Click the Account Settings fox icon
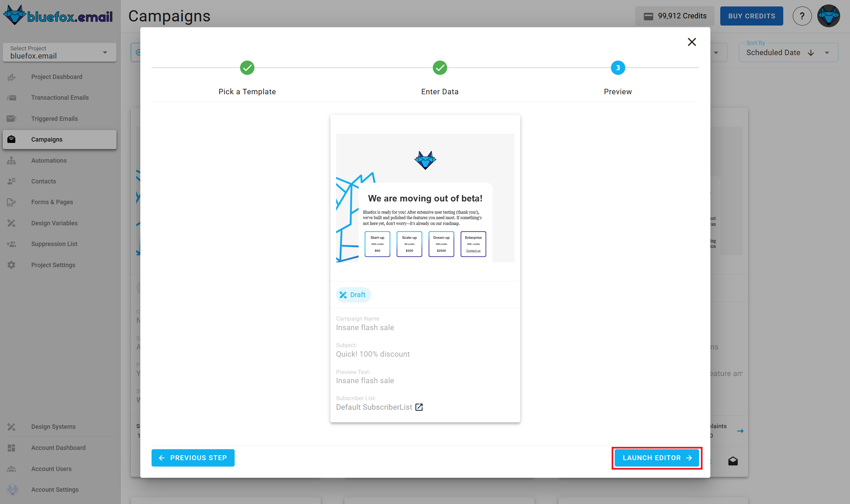This screenshot has width=850, height=504. (13, 489)
